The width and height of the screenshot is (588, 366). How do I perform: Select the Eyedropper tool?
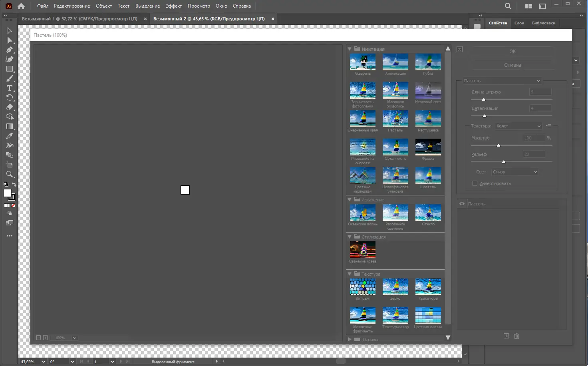(10, 136)
